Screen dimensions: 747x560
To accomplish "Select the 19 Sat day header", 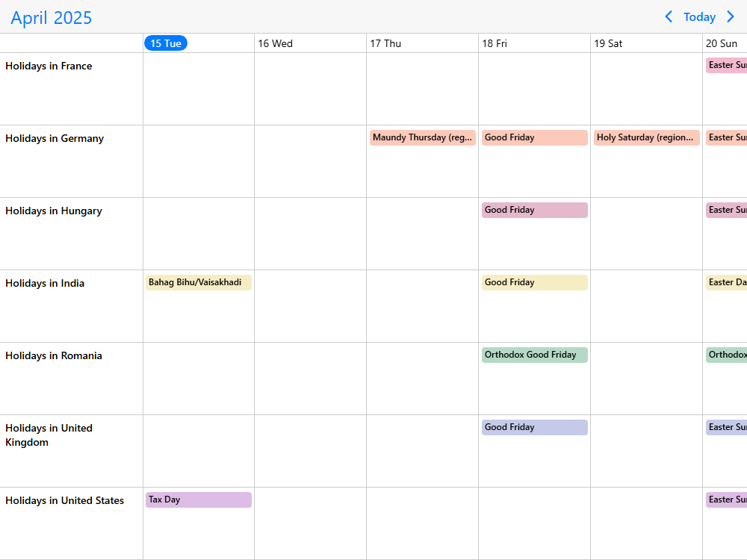I will (608, 43).
